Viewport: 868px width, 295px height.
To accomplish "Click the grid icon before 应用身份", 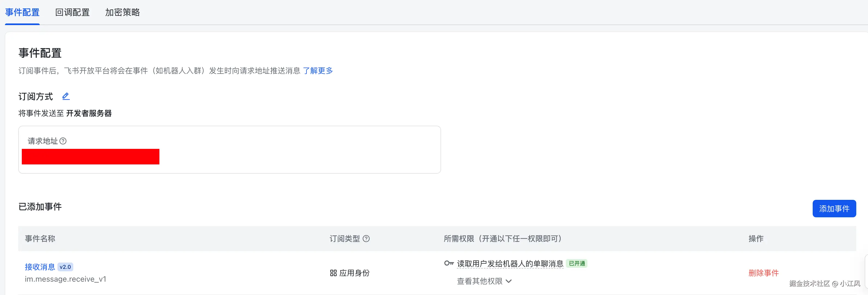I will 333,273.
